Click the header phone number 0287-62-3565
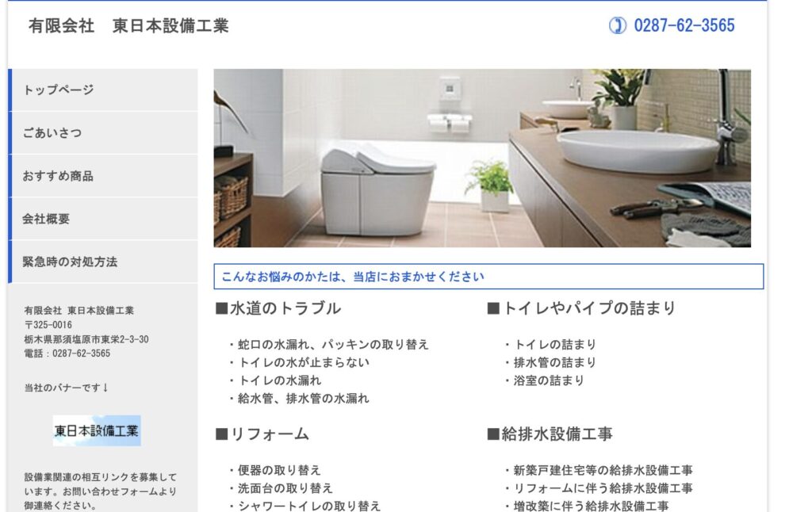This screenshot has width=812, height=512. (x=684, y=25)
